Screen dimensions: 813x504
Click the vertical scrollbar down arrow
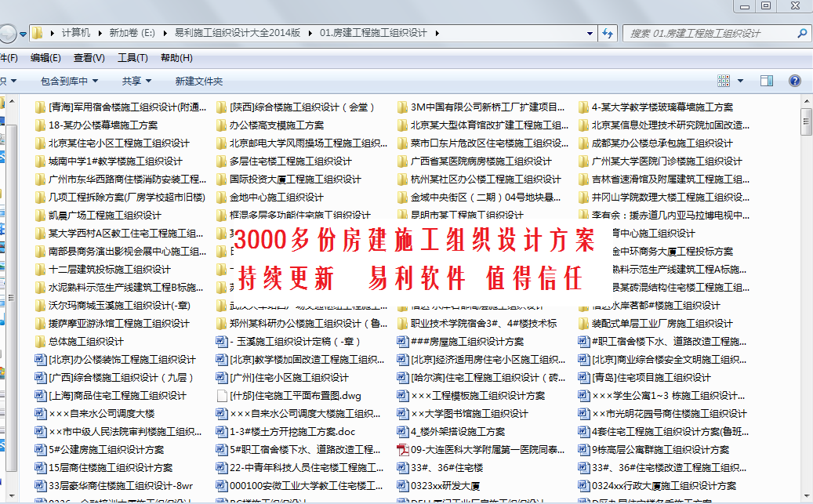tap(806, 498)
